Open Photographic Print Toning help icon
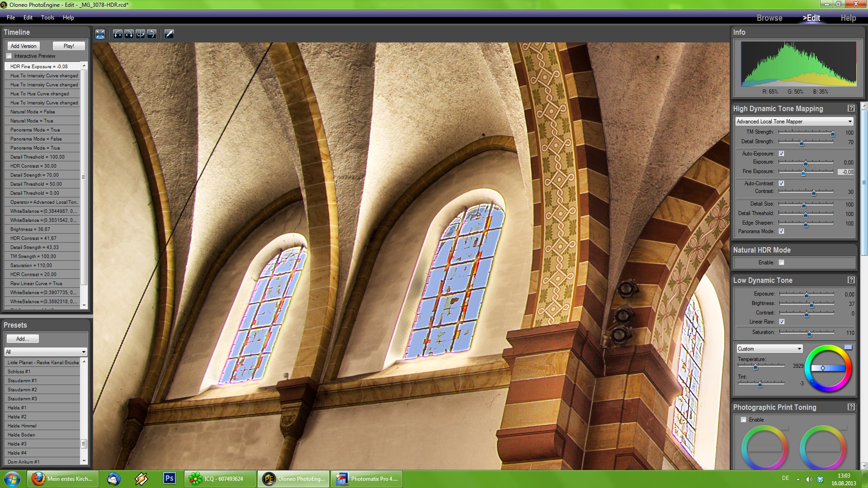The image size is (868, 488). pos(851,407)
